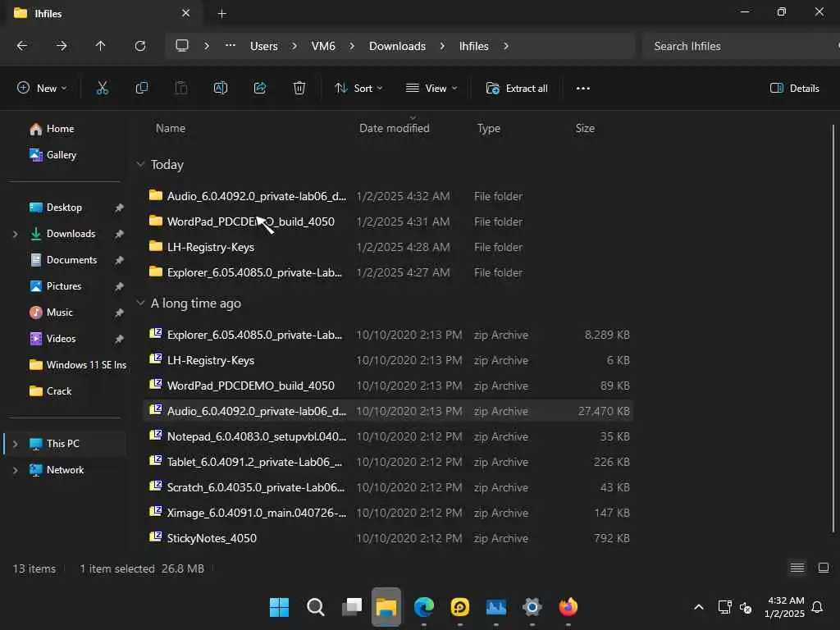Click the taskbar clock showing 4:32 AM
Screen dimensions: 840x630
point(785,607)
